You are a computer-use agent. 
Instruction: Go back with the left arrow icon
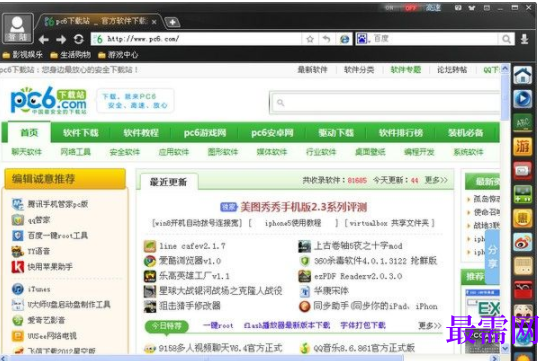point(44,40)
